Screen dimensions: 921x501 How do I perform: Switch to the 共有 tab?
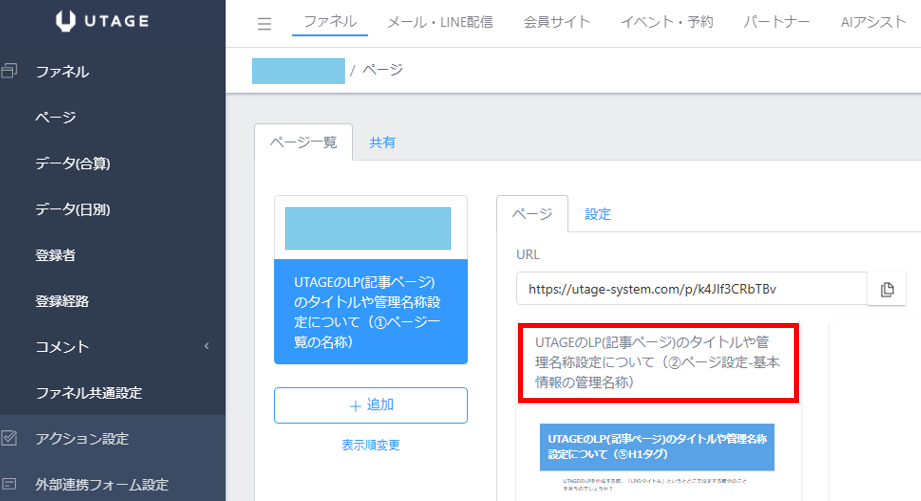(x=382, y=143)
